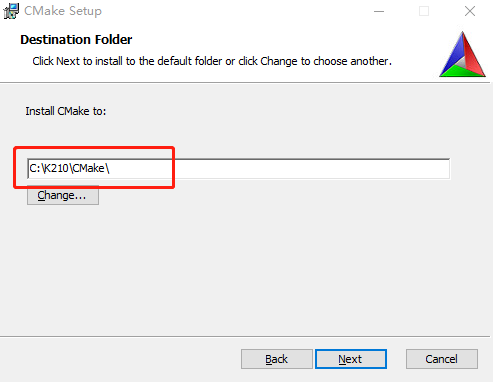Open the Change... folder browser

(x=63, y=195)
